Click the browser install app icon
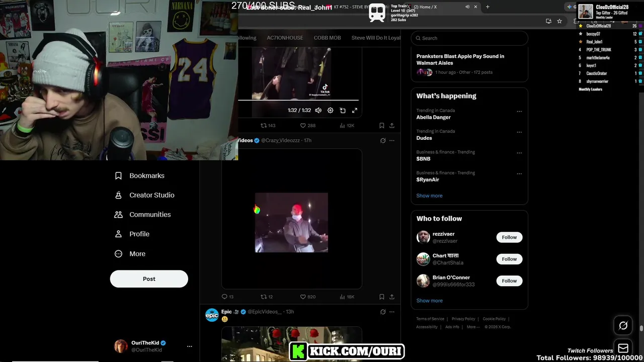This screenshot has width=644, height=362. (548, 21)
